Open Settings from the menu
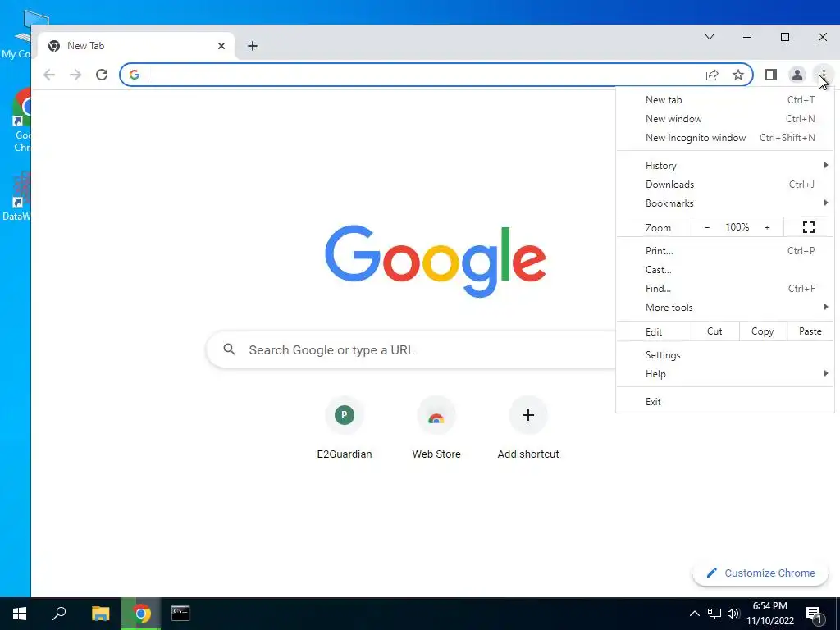Viewport: 840px width, 630px height. click(725, 355)
